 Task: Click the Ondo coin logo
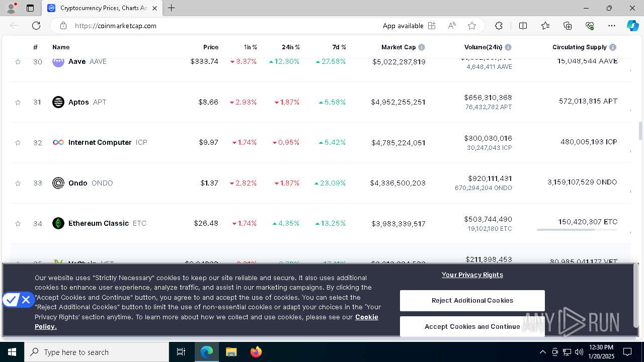click(x=58, y=183)
